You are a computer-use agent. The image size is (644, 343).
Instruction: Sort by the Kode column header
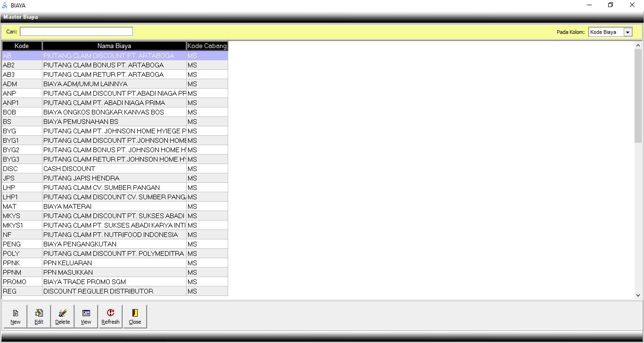[22, 46]
